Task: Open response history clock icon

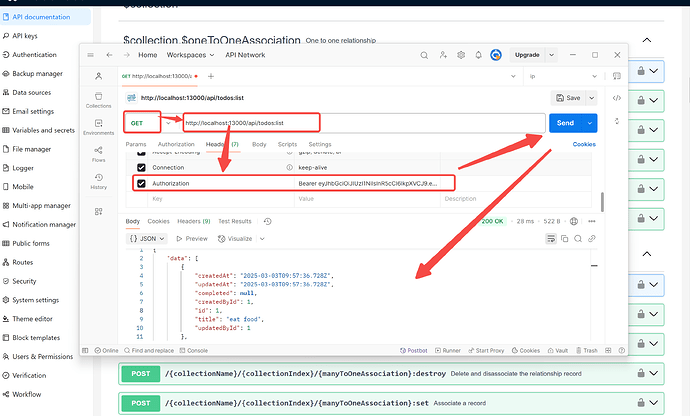Action: (x=268, y=221)
